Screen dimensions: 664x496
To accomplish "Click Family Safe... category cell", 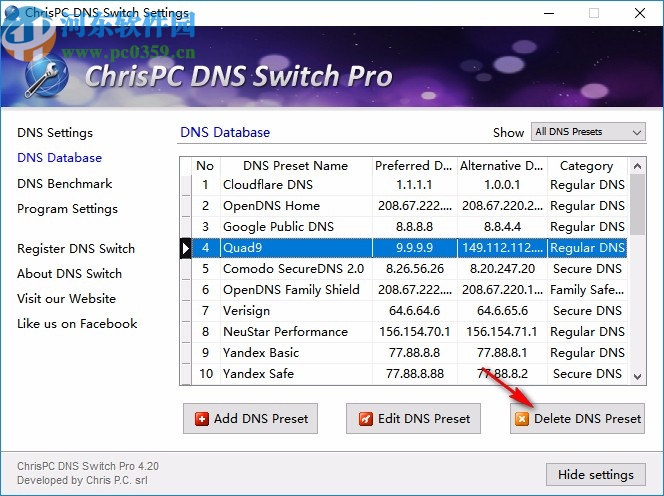I will [587, 290].
